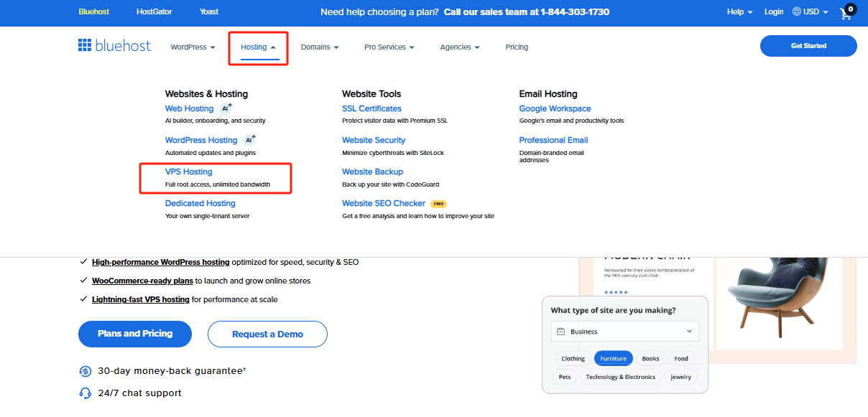Open the Google Workspace link
Viewport: 868px width, 417px height.
click(x=555, y=108)
